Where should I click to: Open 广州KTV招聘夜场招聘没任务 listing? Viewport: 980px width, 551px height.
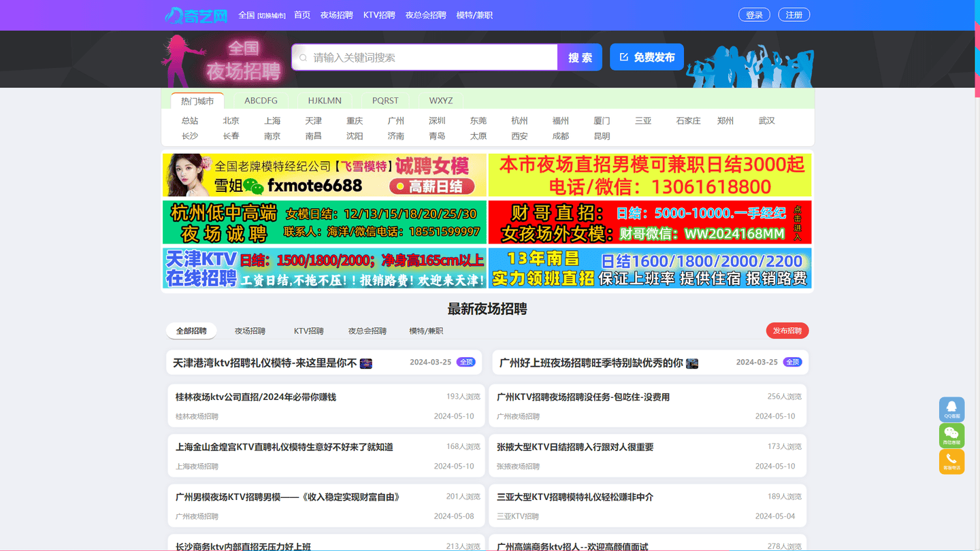pos(583,397)
